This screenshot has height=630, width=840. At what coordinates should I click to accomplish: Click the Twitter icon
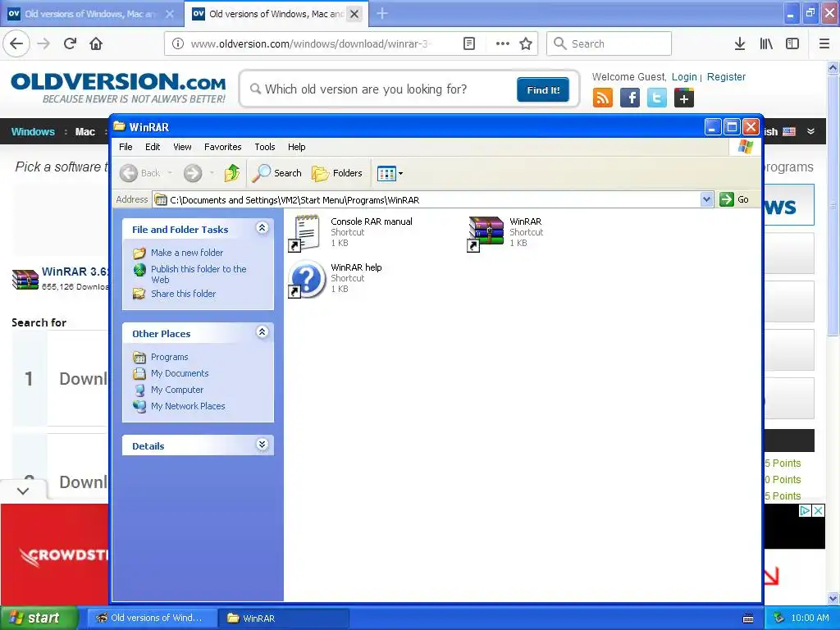point(657,98)
